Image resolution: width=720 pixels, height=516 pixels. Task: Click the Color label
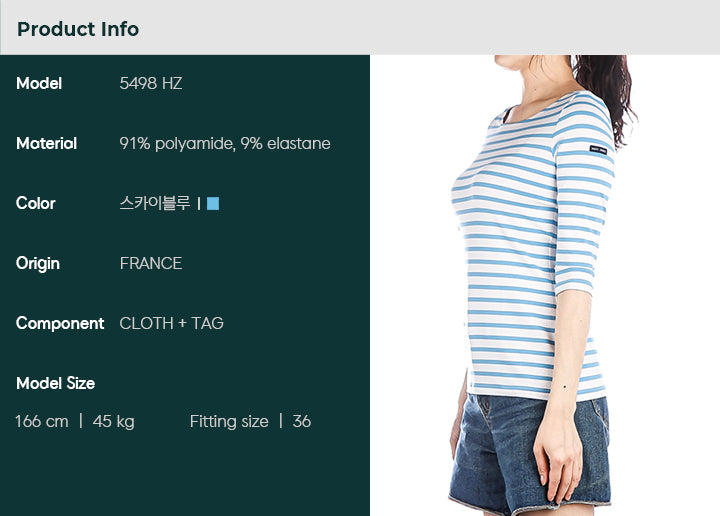36,203
